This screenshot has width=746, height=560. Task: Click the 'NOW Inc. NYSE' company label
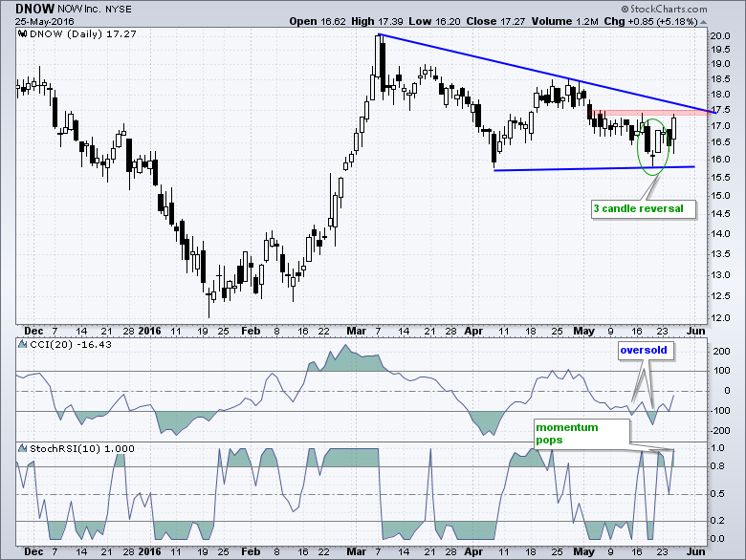[x=95, y=9]
